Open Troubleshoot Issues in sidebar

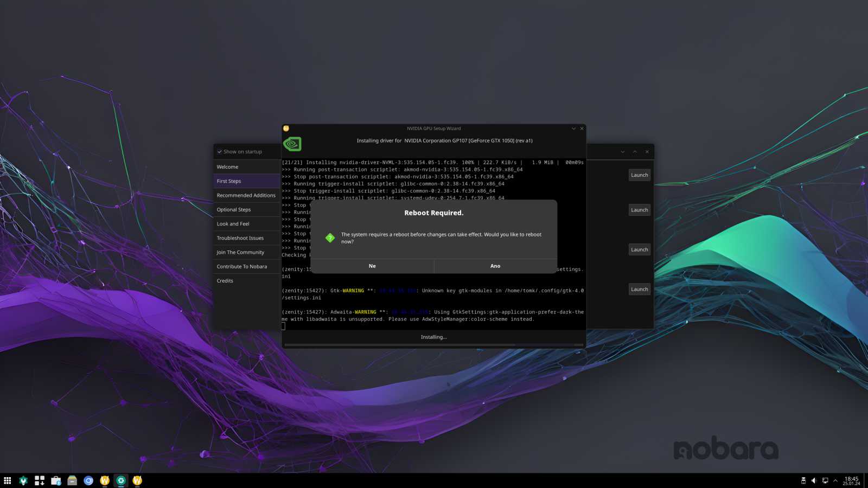(247, 238)
